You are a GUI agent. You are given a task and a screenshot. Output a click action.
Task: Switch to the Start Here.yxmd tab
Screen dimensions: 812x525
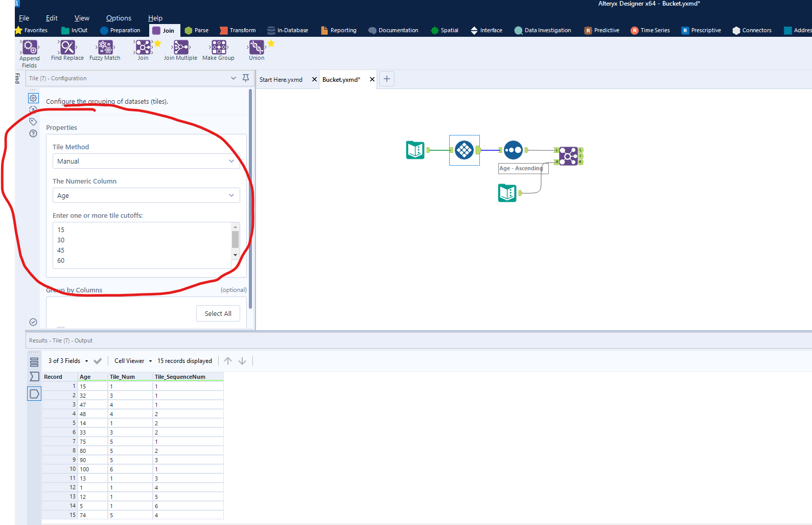[x=281, y=79]
